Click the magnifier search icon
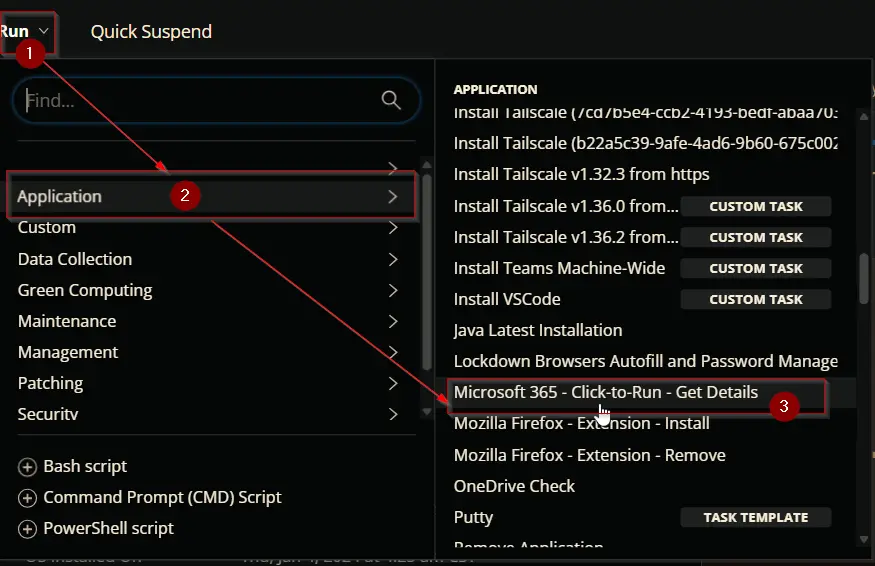 391,100
